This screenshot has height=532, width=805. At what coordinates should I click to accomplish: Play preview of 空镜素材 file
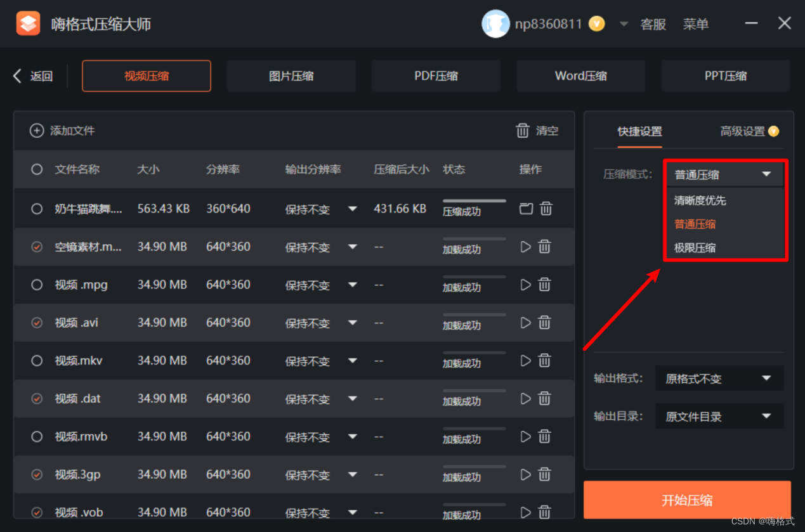525,247
